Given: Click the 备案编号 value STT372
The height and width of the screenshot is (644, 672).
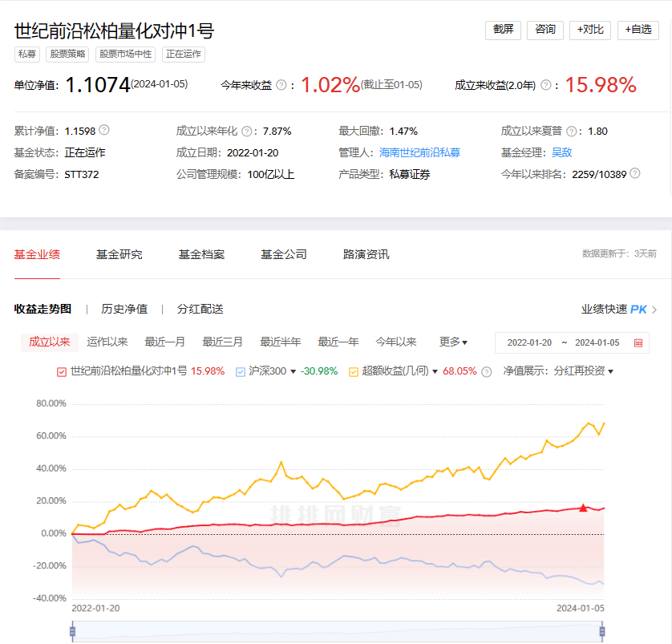Looking at the screenshot, I should [82, 174].
